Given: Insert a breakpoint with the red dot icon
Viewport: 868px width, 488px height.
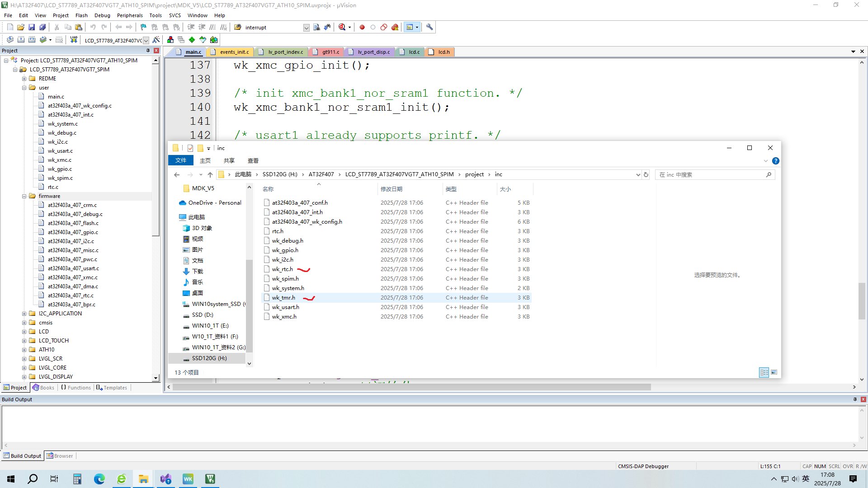Looking at the screenshot, I should pos(362,27).
